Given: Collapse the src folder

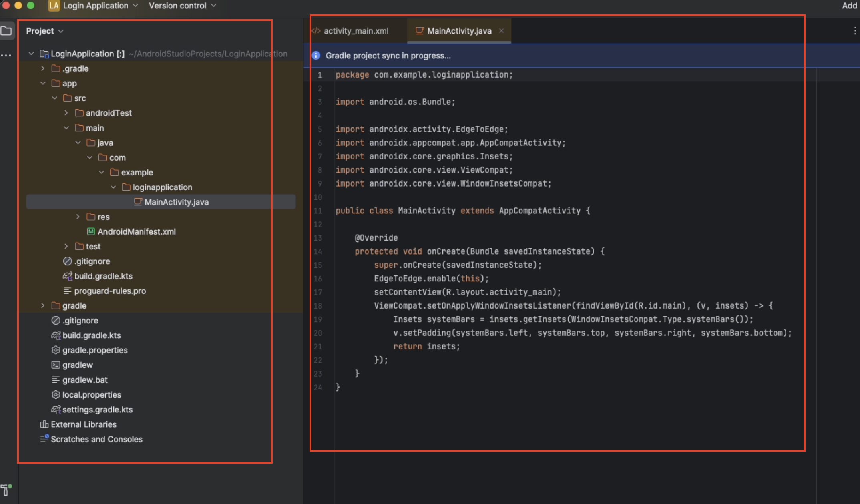Looking at the screenshot, I should [54, 98].
